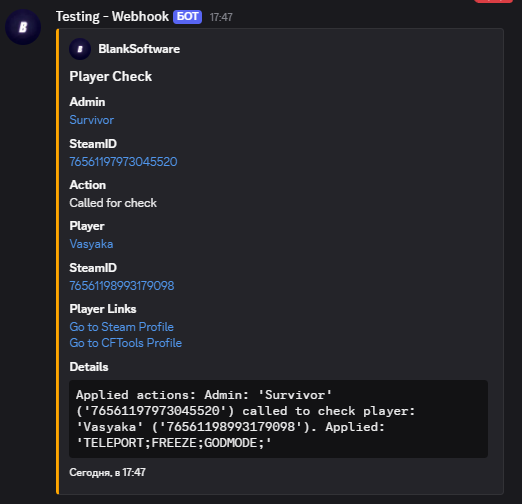522x504 pixels.
Task: Click Go to CFTools Profile link
Action: pyautogui.click(x=126, y=343)
